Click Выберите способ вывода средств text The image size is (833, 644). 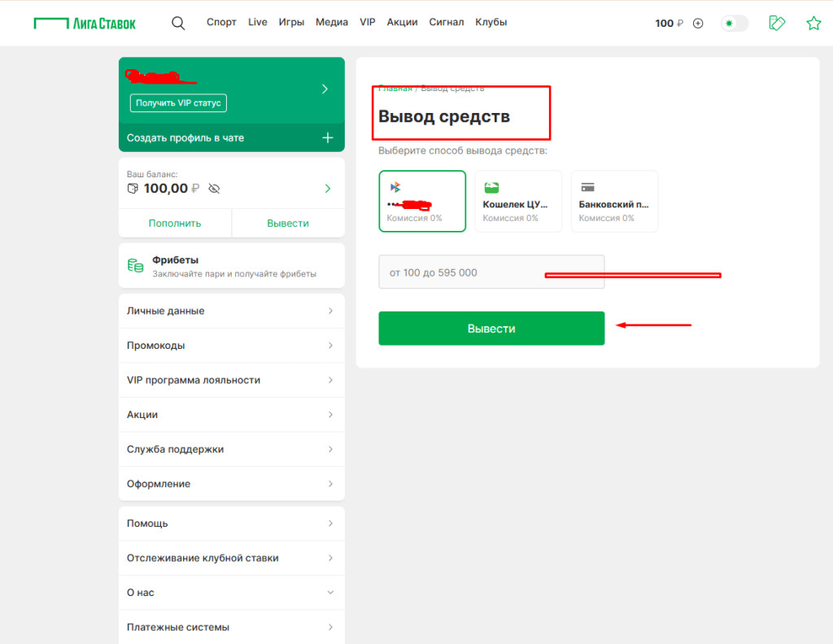[463, 150]
